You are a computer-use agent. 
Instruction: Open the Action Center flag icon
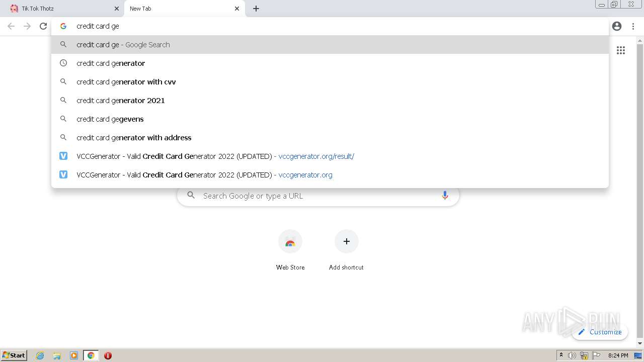(x=596, y=355)
